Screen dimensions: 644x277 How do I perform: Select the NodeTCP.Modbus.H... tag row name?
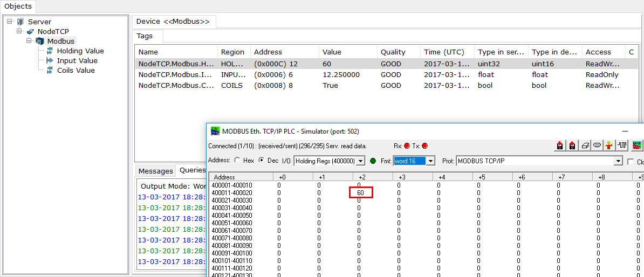click(175, 64)
